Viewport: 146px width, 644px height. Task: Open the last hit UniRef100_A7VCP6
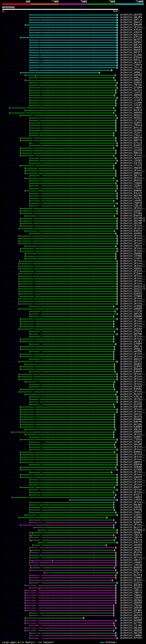pos(131,638)
